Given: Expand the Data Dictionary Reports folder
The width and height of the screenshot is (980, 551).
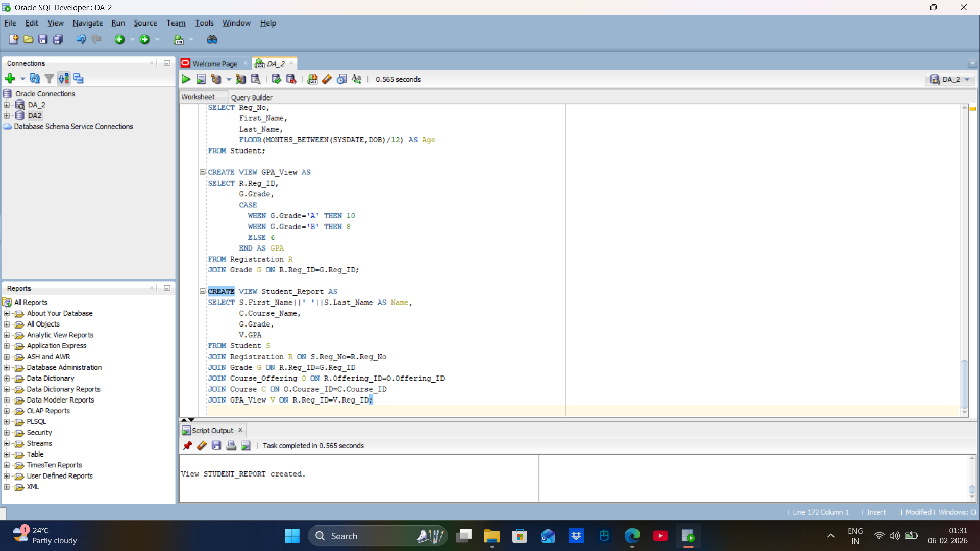Looking at the screenshot, I should (x=7, y=389).
